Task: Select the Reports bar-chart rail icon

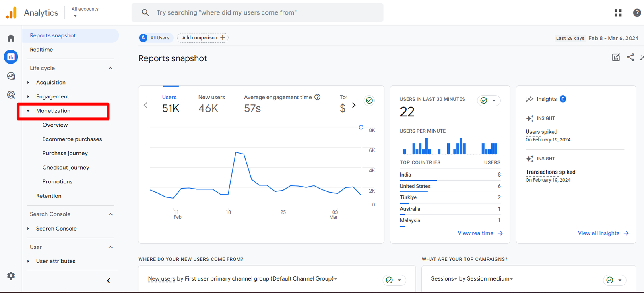Action: point(11,57)
